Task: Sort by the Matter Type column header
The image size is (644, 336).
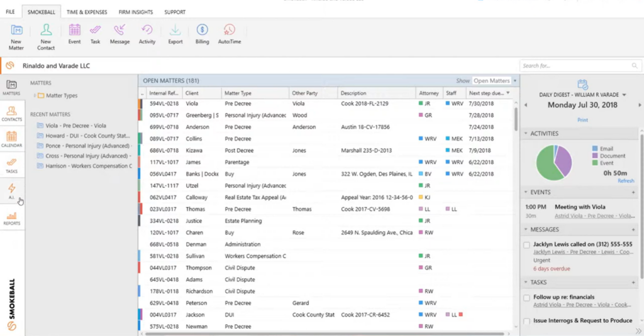Action: point(255,93)
